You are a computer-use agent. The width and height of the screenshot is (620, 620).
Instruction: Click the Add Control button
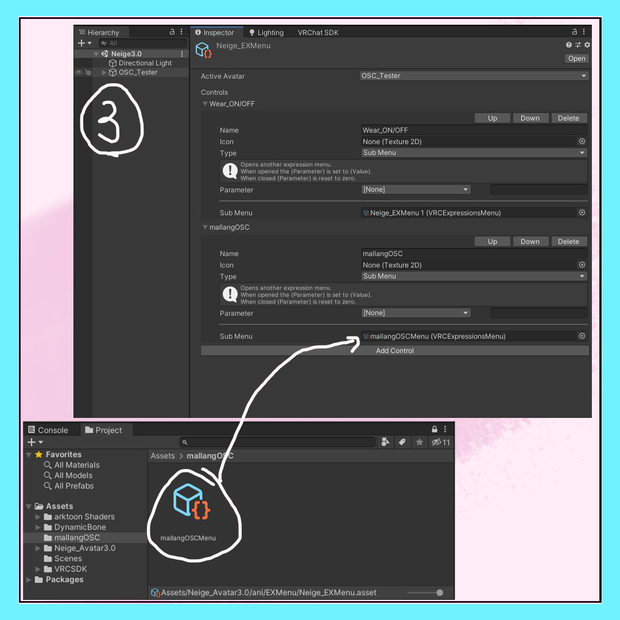click(395, 351)
